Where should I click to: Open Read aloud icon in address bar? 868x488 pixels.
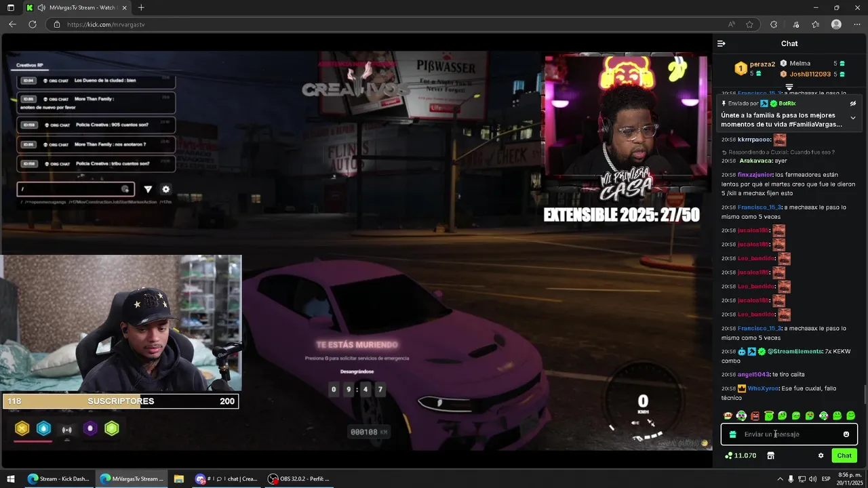tap(731, 24)
